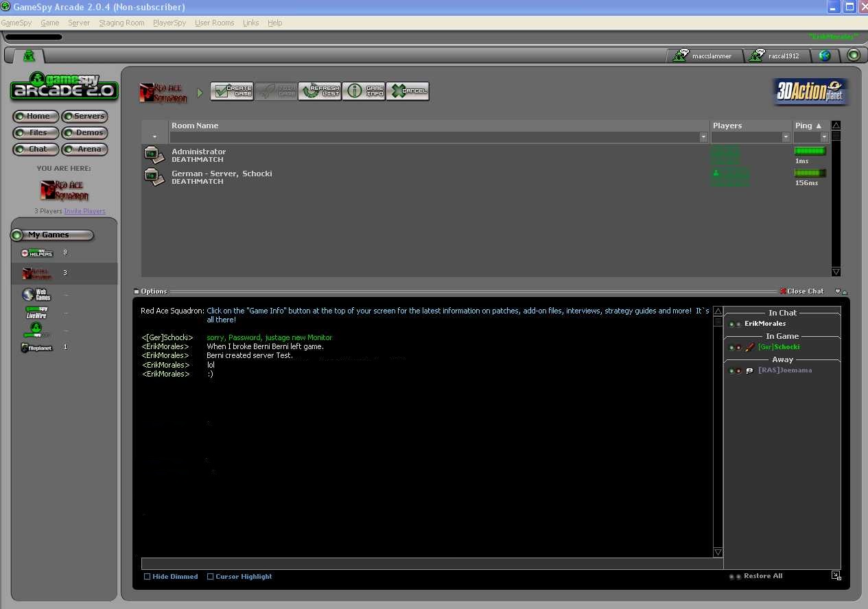868x609 pixels.
Task: Click the round green status button
Action: [854, 56]
